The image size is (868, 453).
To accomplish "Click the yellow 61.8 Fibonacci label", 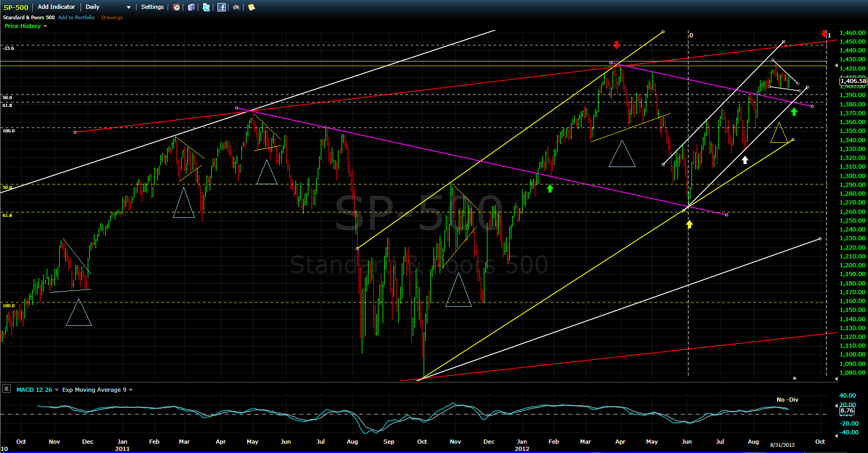I will (x=7, y=215).
